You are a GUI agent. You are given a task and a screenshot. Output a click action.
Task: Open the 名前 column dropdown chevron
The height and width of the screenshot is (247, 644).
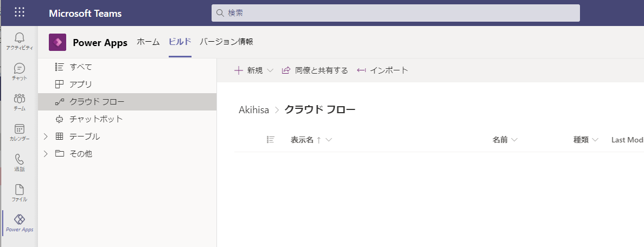click(514, 140)
